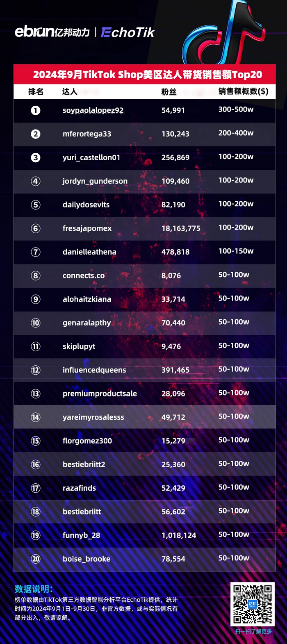287x644 pixels.
Task: Click the rank 10 circle badge
Action: (36, 323)
